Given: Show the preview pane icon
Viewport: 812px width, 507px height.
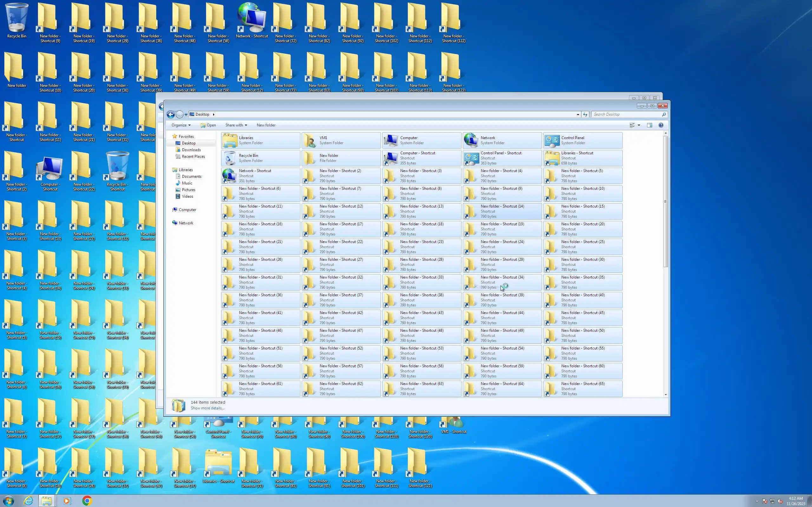Looking at the screenshot, I should (x=649, y=125).
